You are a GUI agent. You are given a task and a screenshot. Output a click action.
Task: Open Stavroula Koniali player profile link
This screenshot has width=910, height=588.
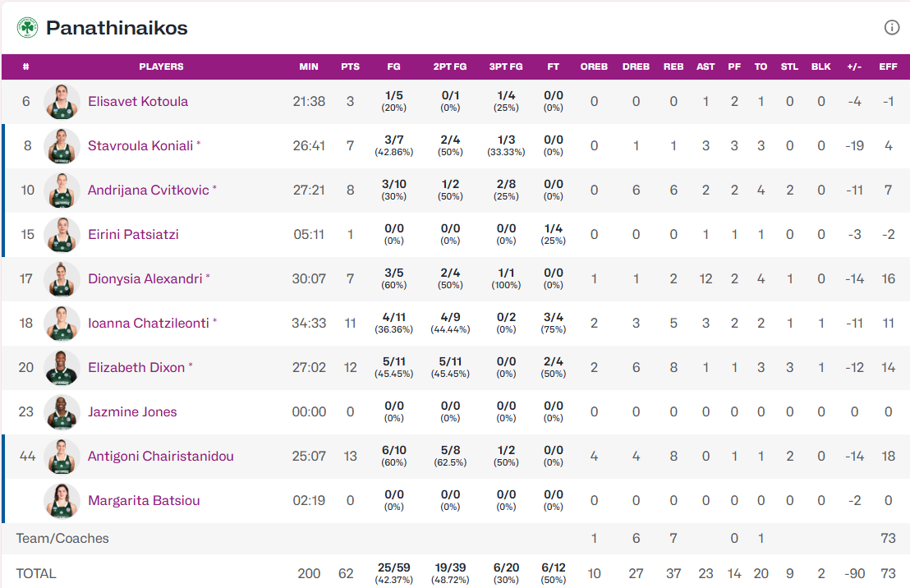click(140, 145)
